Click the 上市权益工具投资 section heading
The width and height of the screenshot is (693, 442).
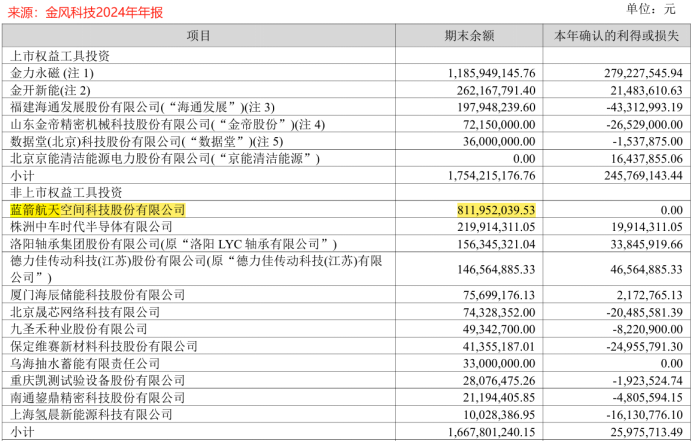point(59,55)
